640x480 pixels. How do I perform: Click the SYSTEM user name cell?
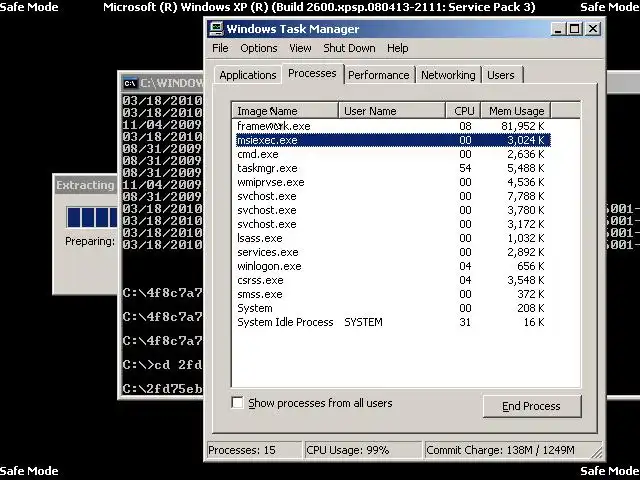click(x=363, y=322)
